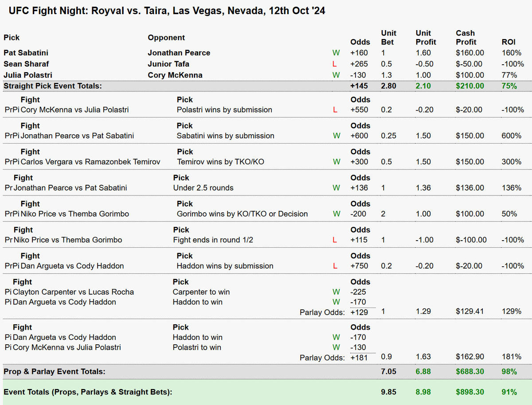Image resolution: width=532 pixels, height=405 pixels.
Task: Click the '+750' odds value
Action: pyautogui.click(x=359, y=266)
